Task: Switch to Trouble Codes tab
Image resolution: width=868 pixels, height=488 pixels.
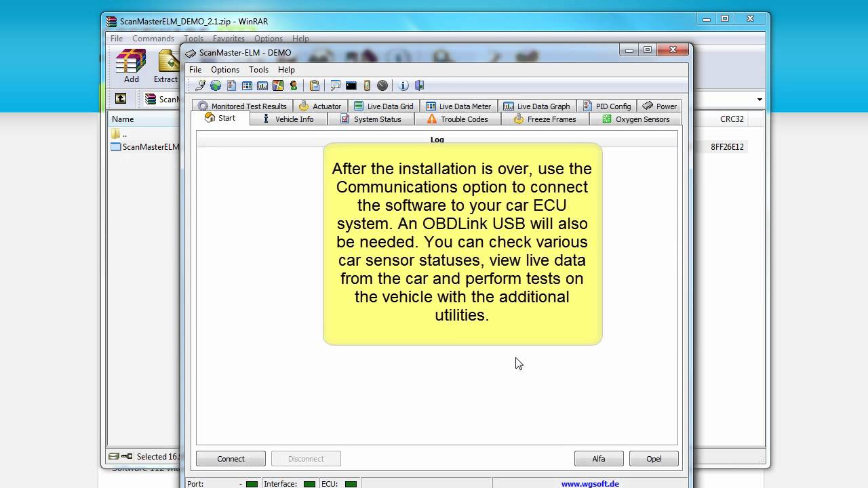Action: tap(458, 119)
